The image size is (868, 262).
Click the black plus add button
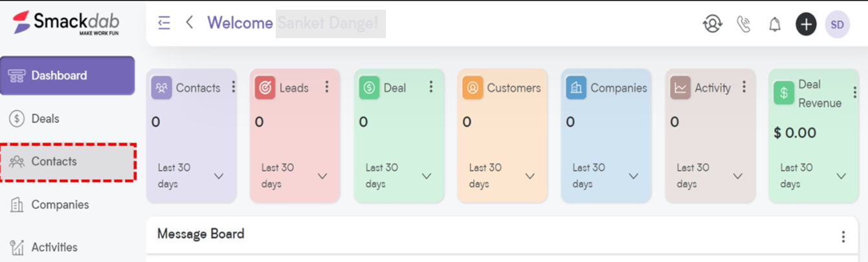(x=806, y=25)
